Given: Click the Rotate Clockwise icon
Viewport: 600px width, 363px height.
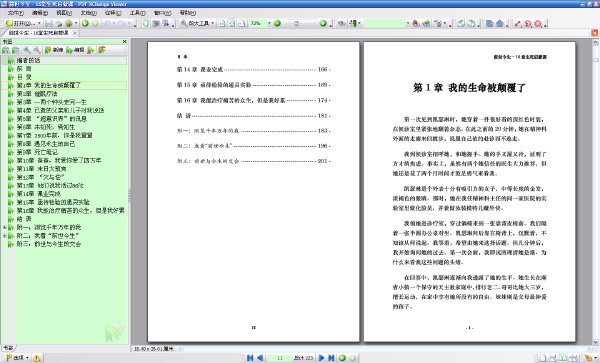Looking at the screenshot, I should [471, 23].
